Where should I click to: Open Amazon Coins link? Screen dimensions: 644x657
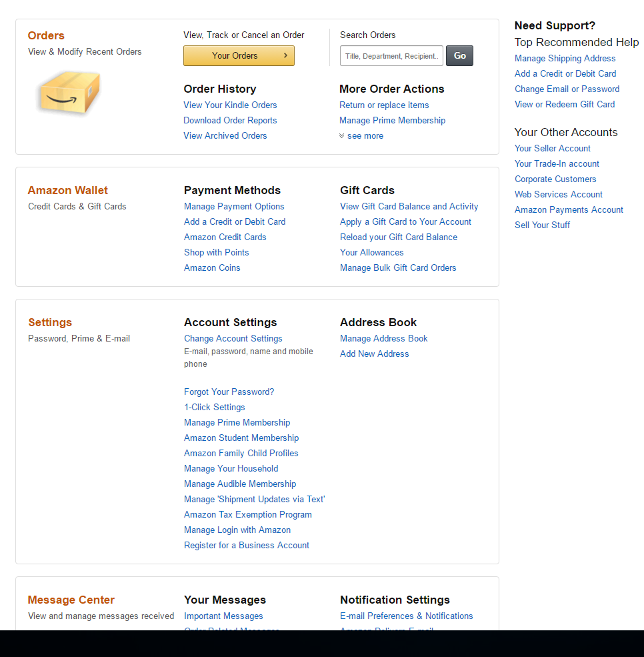[212, 268]
